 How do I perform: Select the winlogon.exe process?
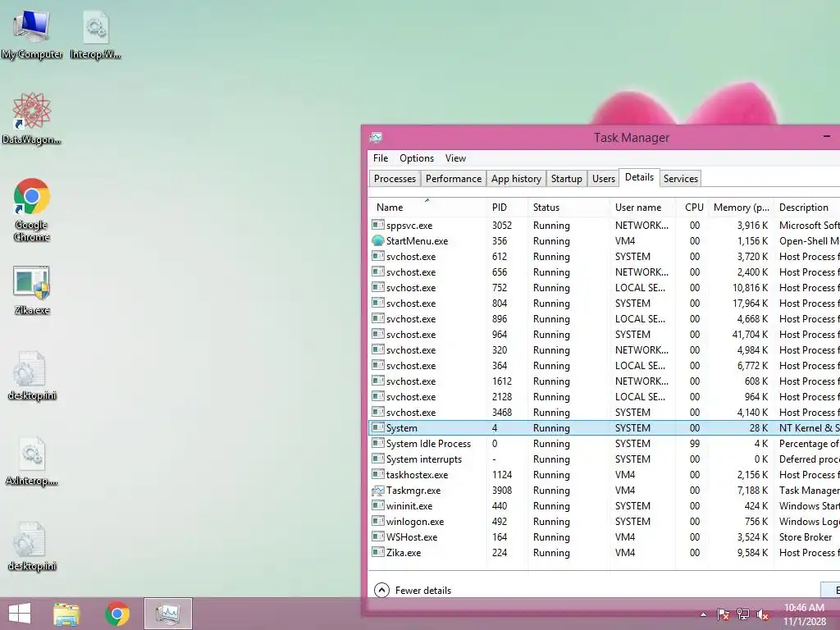605,521
